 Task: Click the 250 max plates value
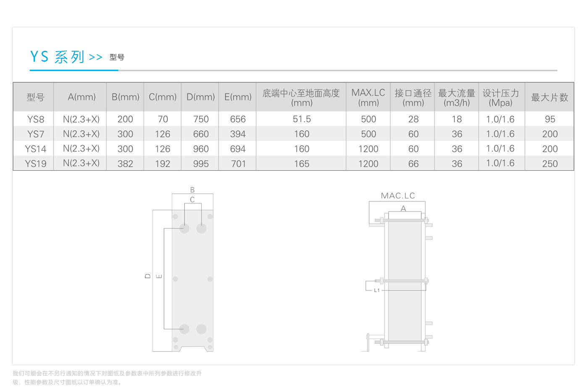550,164
